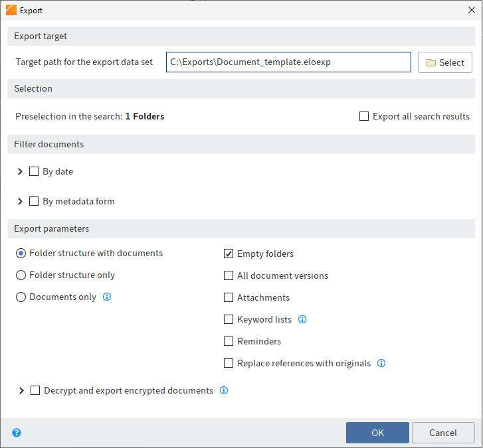Image resolution: width=483 pixels, height=448 pixels.
Task: Enable the Reminders checkbox
Action: tap(229, 341)
